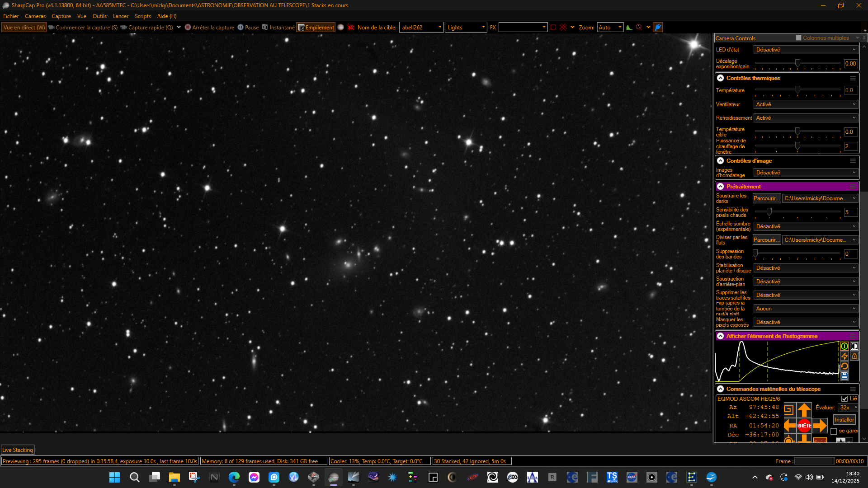Toggle the reticule crosshair overlay icon

563,28
